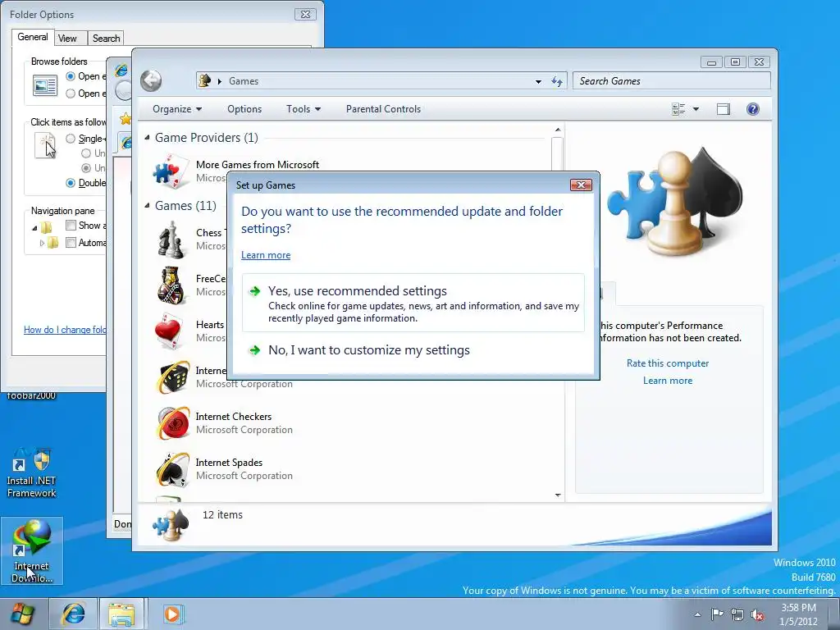The height and width of the screenshot is (630, 840).
Task: Click green arrow beside No, customize settings
Action: (x=255, y=350)
